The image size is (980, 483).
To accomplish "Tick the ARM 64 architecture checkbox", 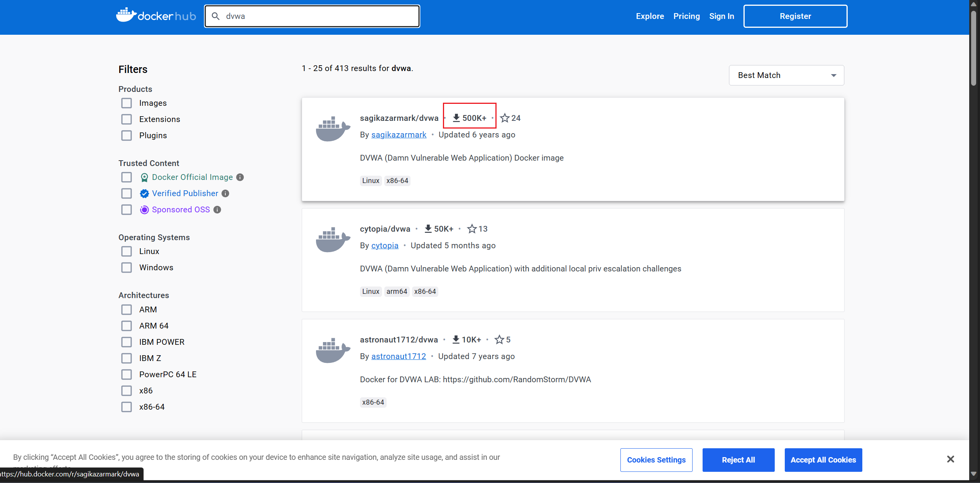I will (127, 326).
